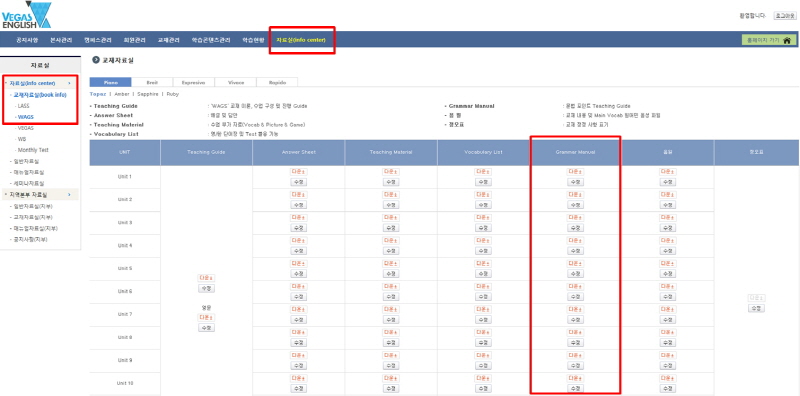Select the Amber level link
Image resolution: width=800 pixels, height=396 pixels.
click(121, 94)
